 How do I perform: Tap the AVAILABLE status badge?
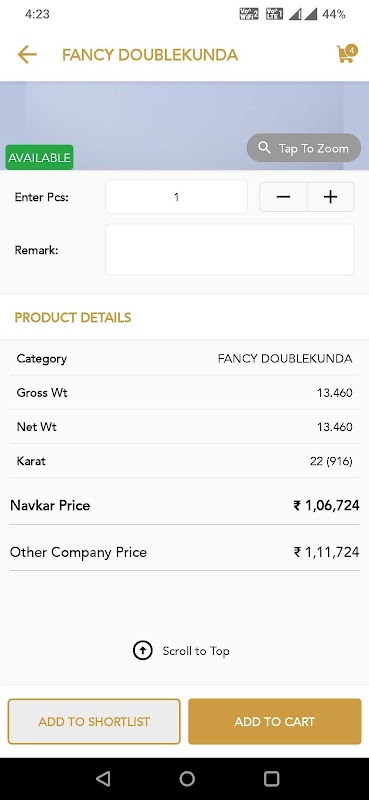click(x=39, y=157)
